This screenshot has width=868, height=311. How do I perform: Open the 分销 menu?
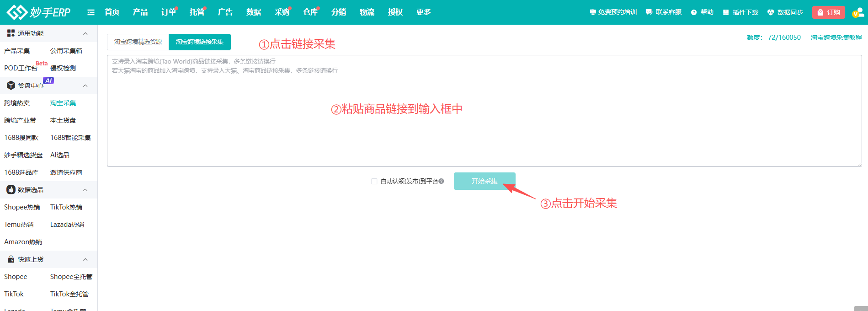339,12
